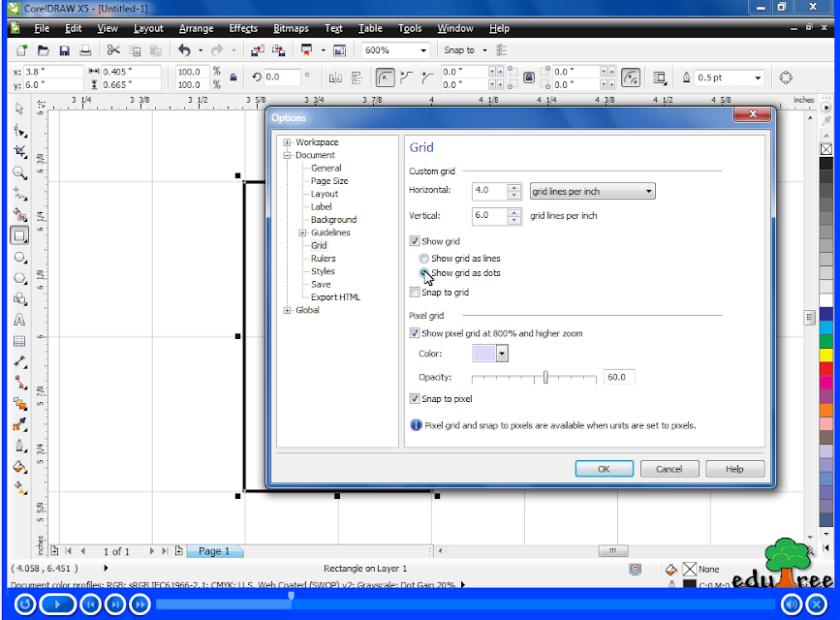Click the New document icon
The width and height of the screenshot is (840, 620).
pos(22,50)
